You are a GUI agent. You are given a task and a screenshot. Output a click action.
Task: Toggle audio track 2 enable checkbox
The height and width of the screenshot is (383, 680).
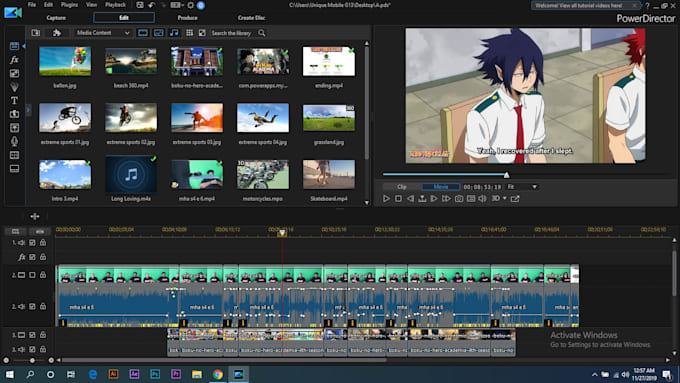[33, 306]
